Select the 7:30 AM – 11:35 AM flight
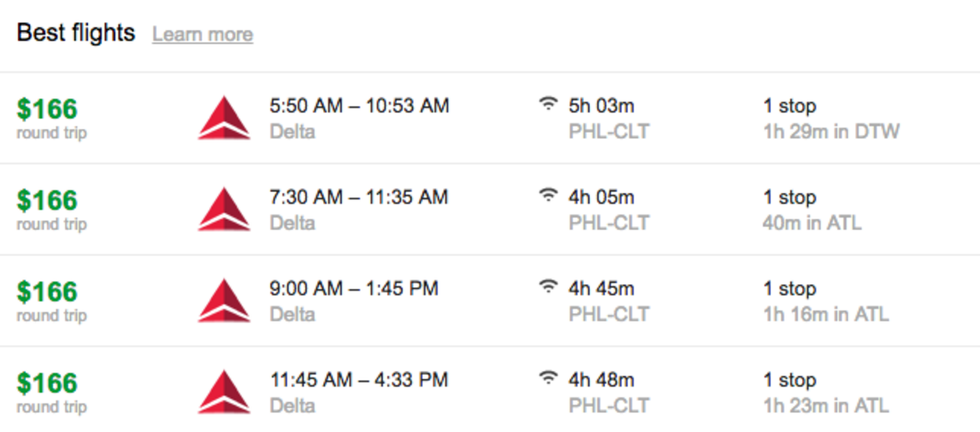The height and width of the screenshot is (432, 980). tap(490, 210)
